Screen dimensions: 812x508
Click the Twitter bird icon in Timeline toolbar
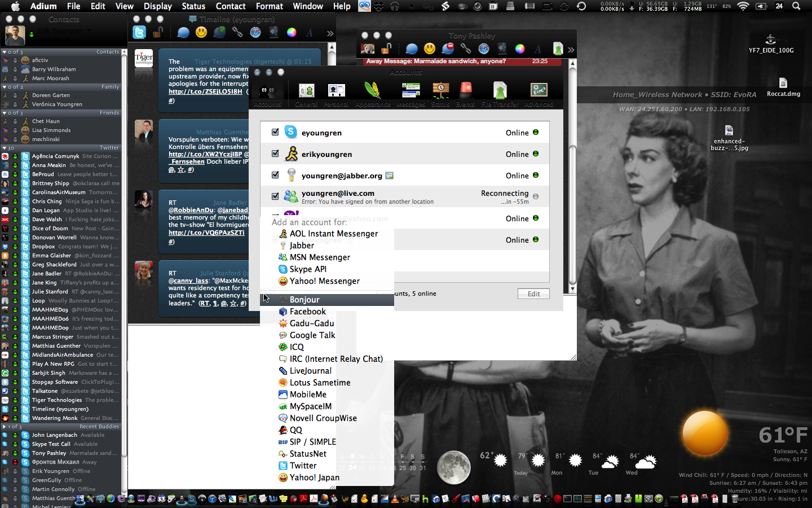click(139, 32)
